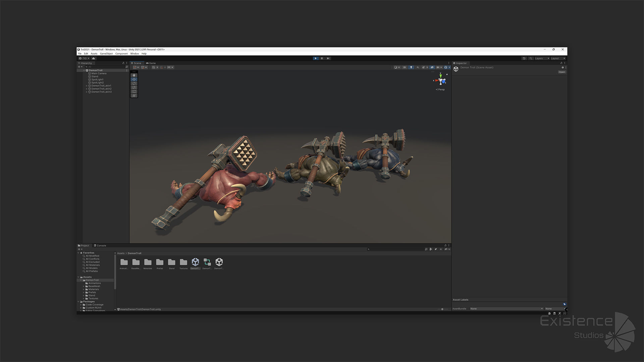Toggle 2D view mode

click(405, 67)
